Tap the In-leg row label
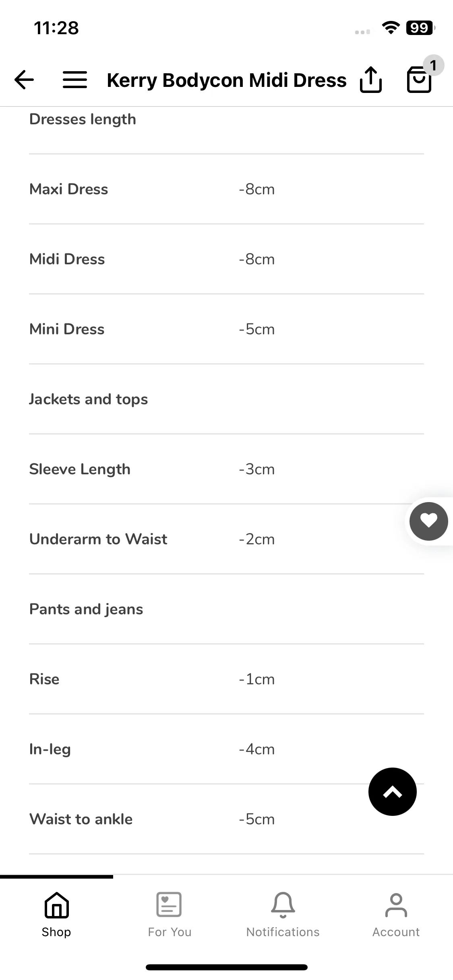Image resolution: width=453 pixels, height=980 pixels. [x=50, y=749]
